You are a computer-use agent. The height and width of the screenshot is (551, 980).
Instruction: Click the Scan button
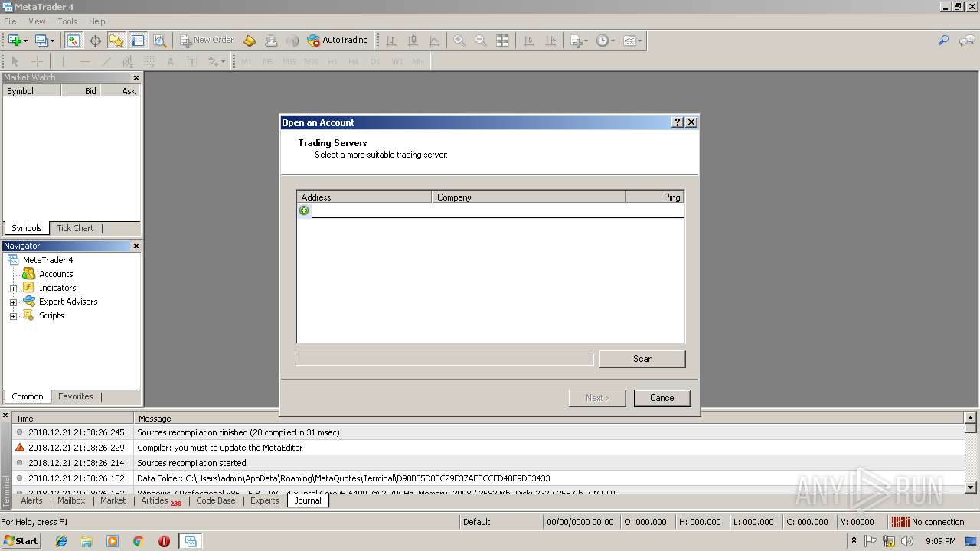pos(642,359)
